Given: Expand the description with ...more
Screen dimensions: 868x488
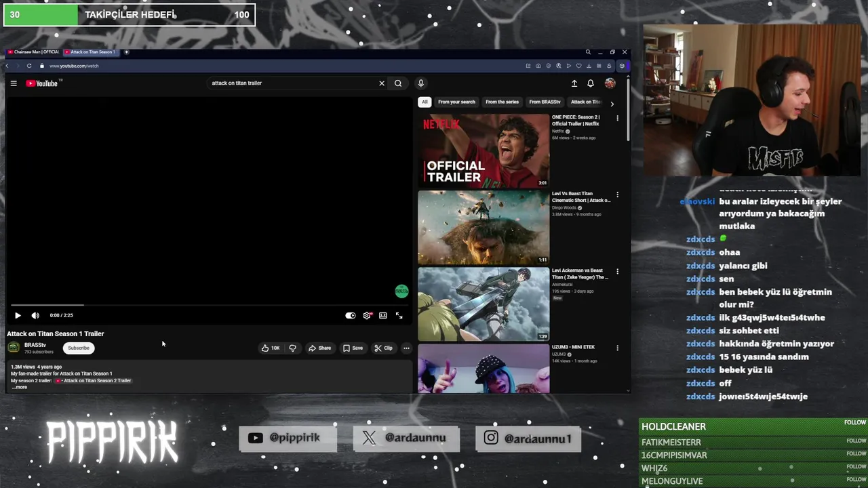Looking at the screenshot, I should coord(20,387).
